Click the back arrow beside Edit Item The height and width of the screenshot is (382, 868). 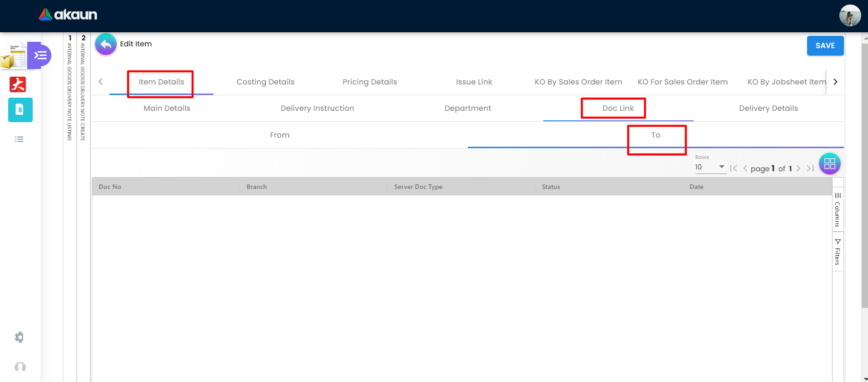(105, 45)
